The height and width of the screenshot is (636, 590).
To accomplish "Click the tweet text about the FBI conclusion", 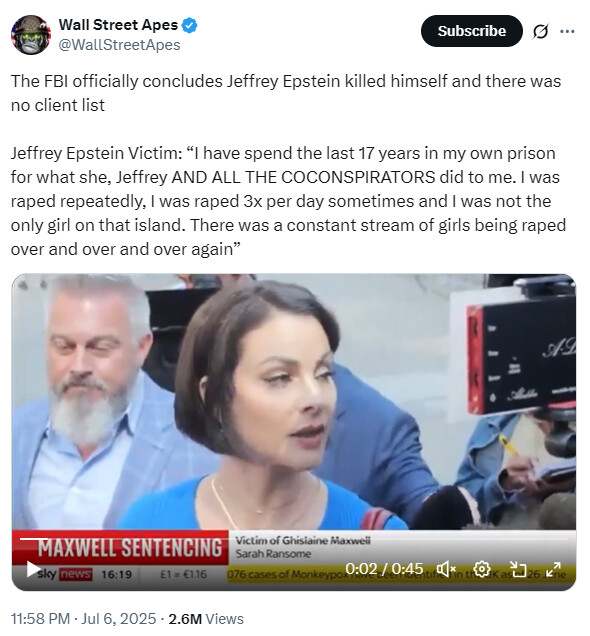I will (x=286, y=93).
